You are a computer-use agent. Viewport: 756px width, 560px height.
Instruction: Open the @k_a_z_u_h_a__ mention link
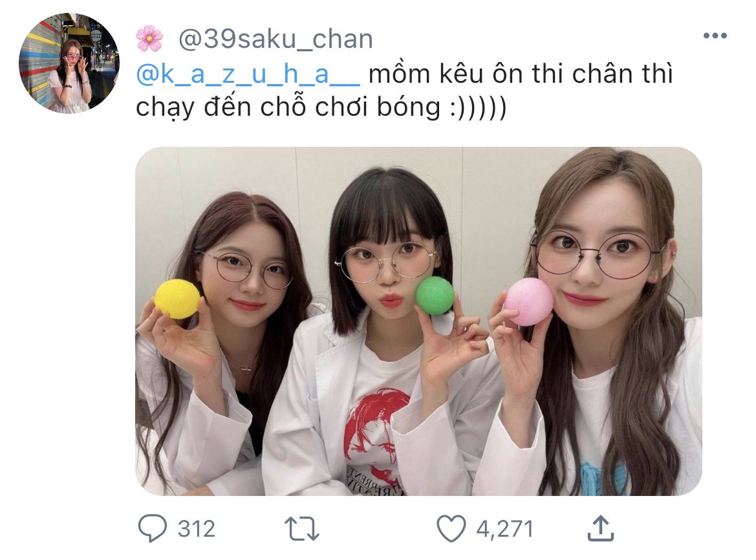coord(248,74)
